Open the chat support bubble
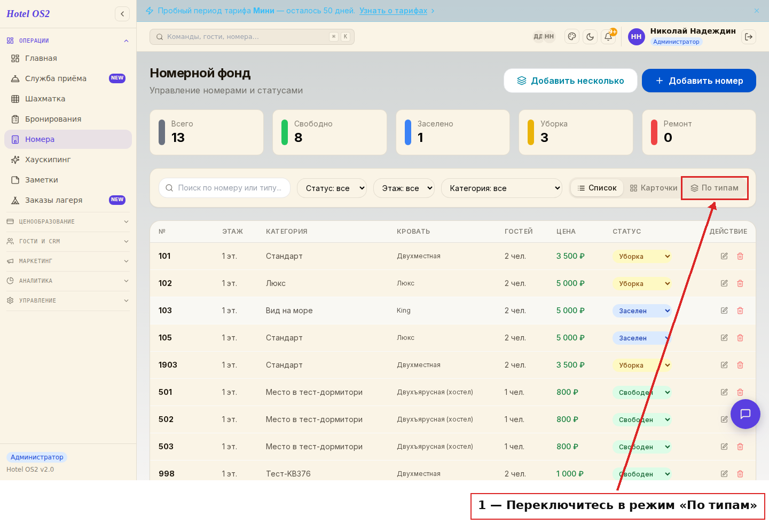769x532 pixels. [x=746, y=414]
